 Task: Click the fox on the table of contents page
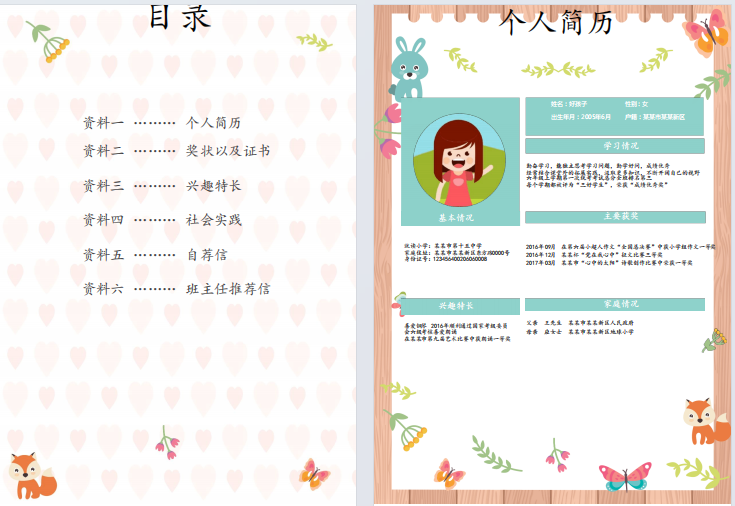[33, 475]
